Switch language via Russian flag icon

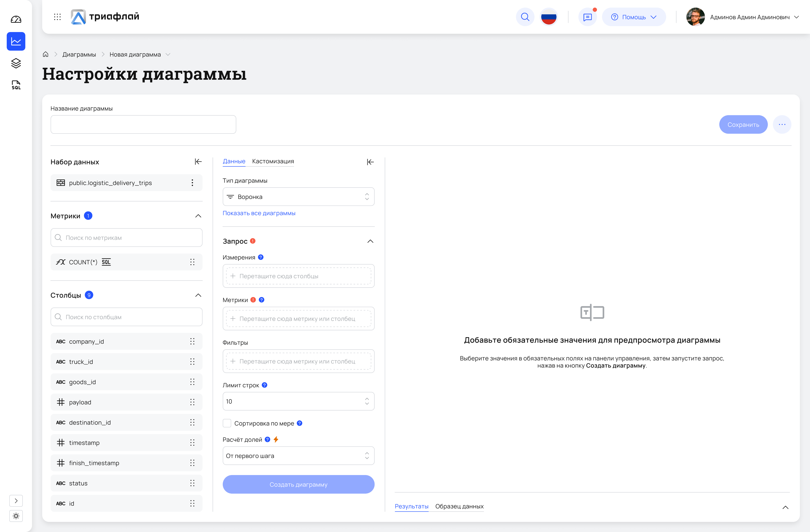pyautogui.click(x=549, y=17)
